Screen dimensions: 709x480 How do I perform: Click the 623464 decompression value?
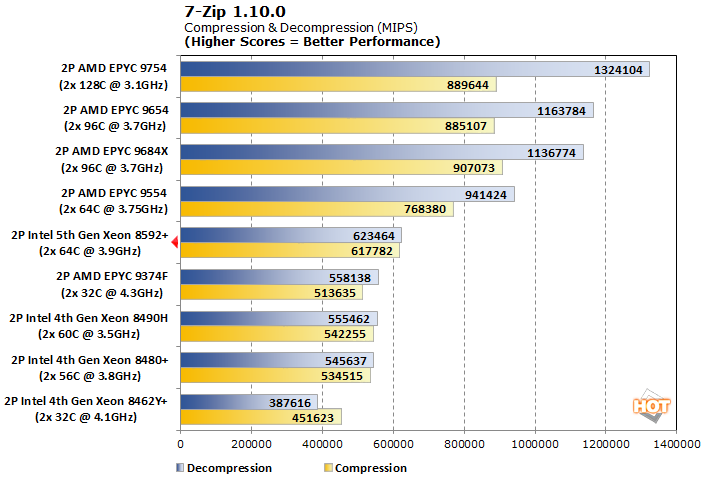[x=374, y=236]
